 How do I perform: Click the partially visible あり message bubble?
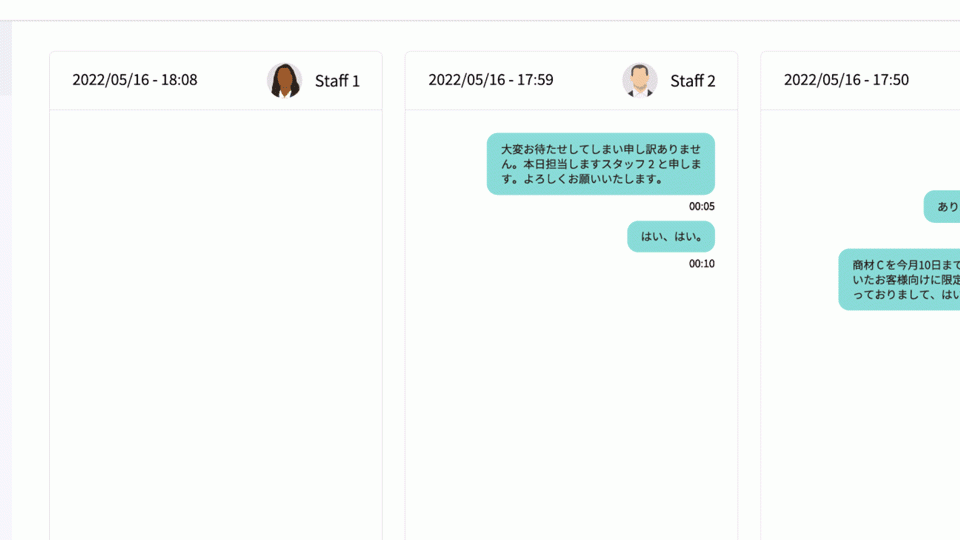click(x=942, y=206)
